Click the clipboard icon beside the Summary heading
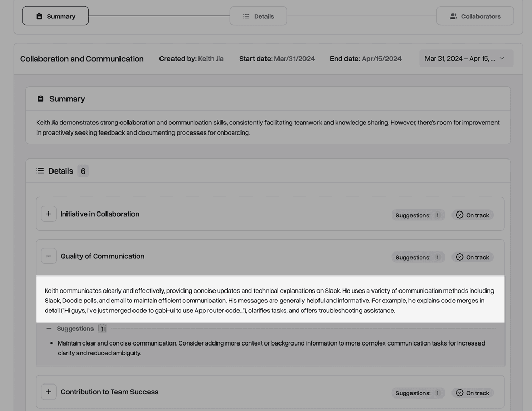Image resolution: width=532 pixels, height=411 pixels. [41, 98]
